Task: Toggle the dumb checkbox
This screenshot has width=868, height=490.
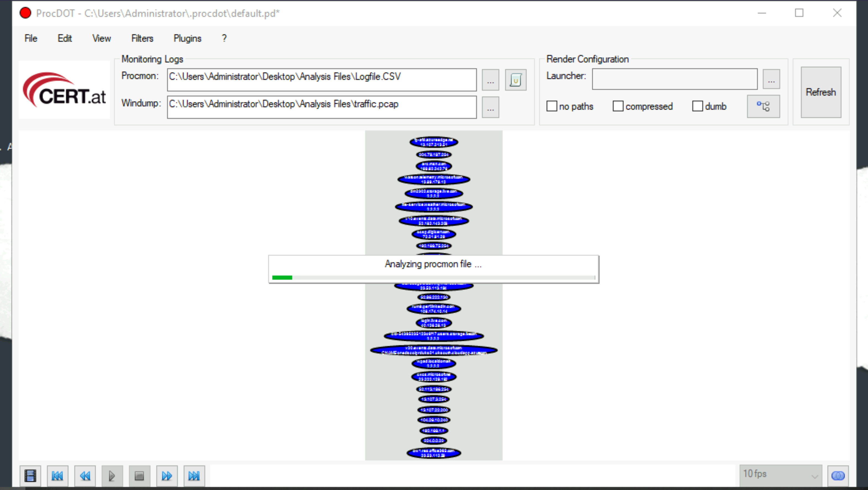Action: coord(697,106)
